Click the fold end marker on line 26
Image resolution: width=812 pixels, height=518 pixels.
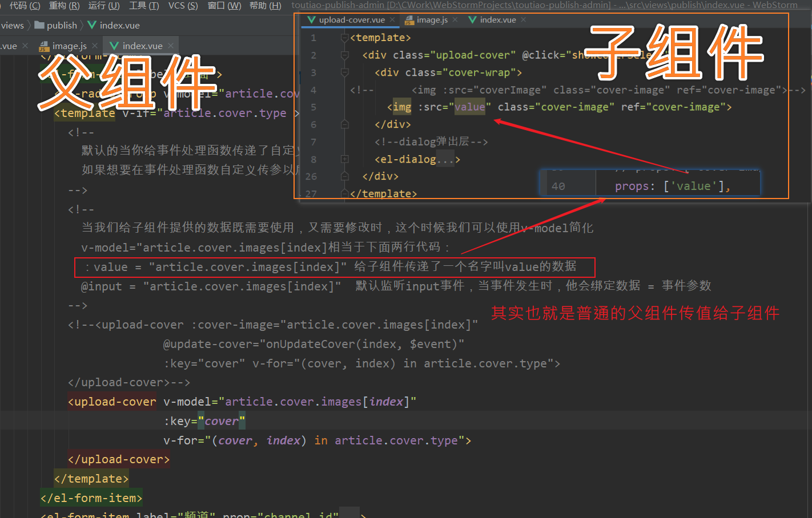(x=344, y=176)
